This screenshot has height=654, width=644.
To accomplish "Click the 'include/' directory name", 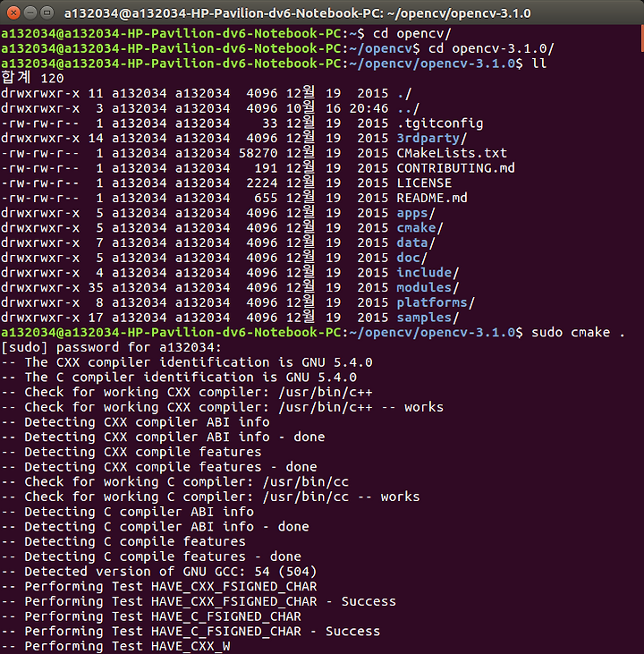I will click(x=428, y=273).
